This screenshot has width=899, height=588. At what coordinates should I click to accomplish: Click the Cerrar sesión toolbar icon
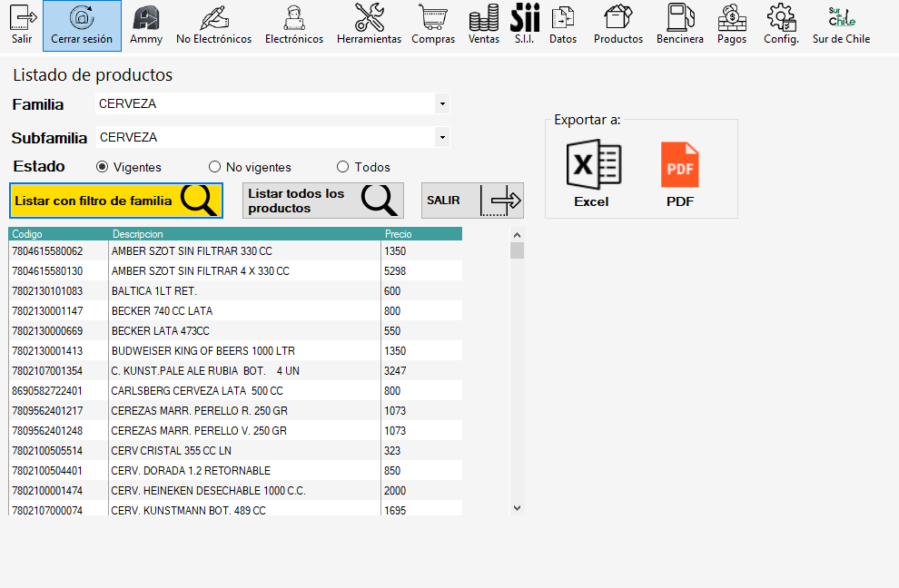[x=82, y=25]
